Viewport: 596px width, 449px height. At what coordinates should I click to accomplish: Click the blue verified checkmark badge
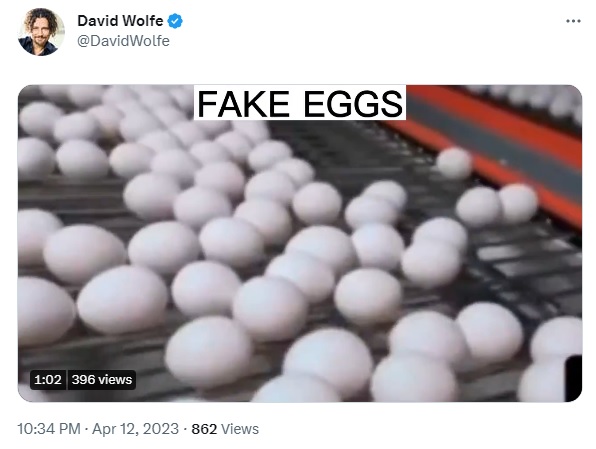click(175, 21)
